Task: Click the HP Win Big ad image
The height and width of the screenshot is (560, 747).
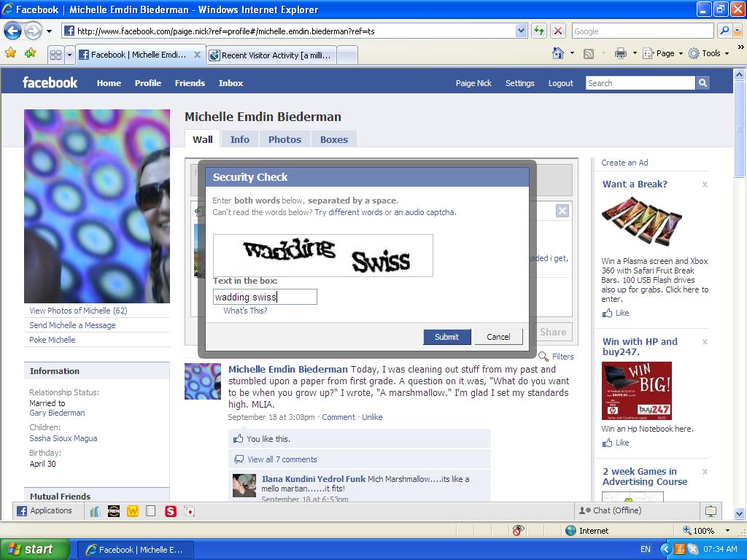Action: (x=636, y=391)
